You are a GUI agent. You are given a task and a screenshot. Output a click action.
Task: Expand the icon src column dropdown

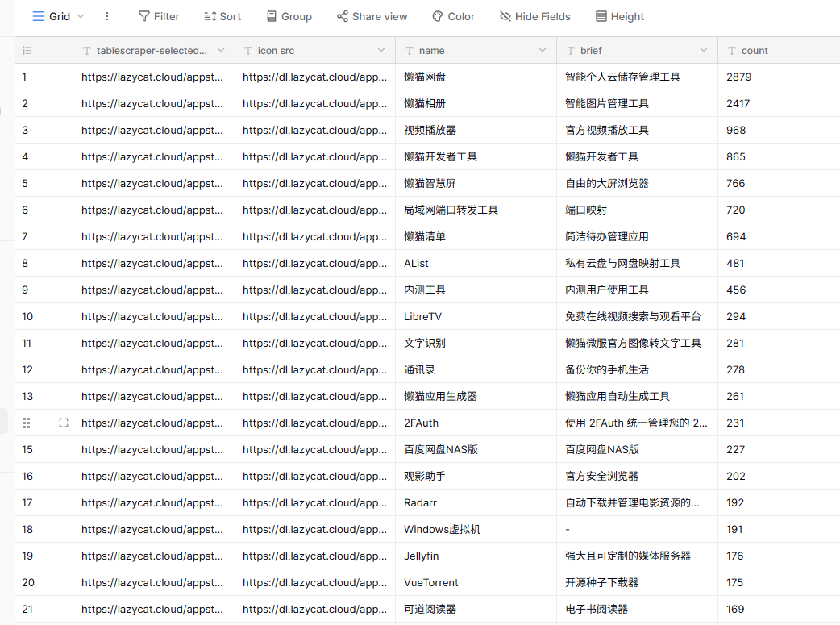[x=381, y=50]
